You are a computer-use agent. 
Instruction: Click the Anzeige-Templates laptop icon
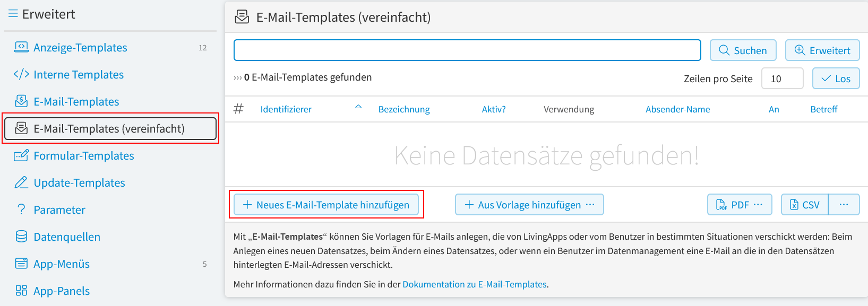click(21, 47)
